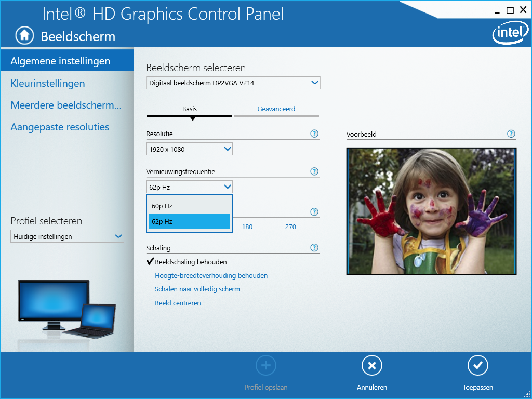The width and height of the screenshot is (532, 399).
Task: Open help for the rotation section
Action: [314, 212]
